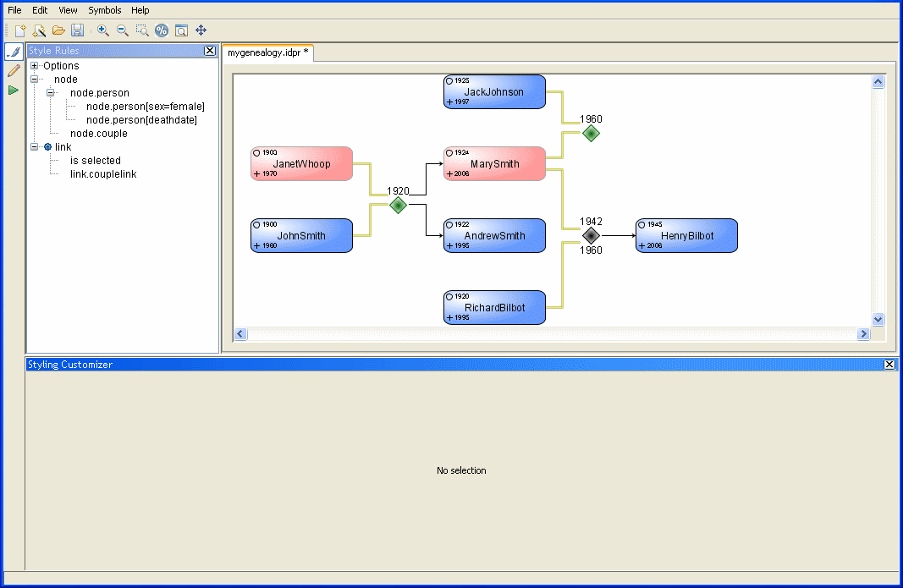
Task: Zoom out using the minus magnifier icon
Action: point(123,30)
